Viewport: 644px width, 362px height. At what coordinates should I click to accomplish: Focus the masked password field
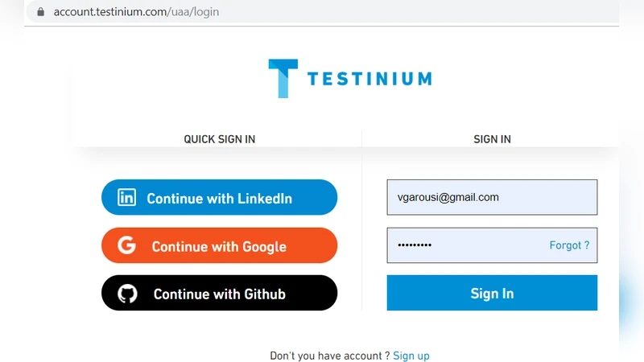click(x=463, y=245)
